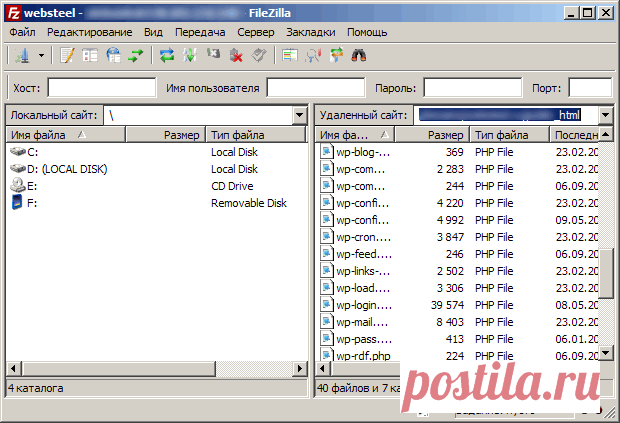Image resolution: width=620 pixels, height=423 pixels.
Task: Select the wp-load.… file icon
Action: pos(326,288)
